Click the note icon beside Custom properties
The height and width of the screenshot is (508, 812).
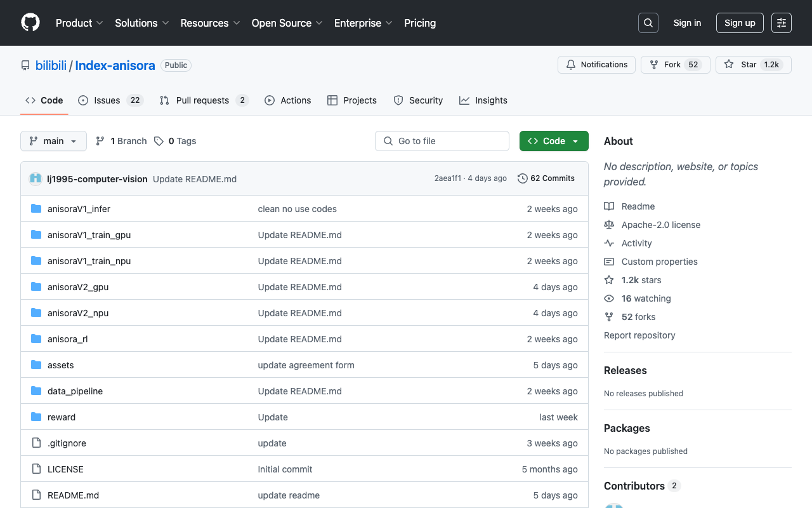point(609,262)
